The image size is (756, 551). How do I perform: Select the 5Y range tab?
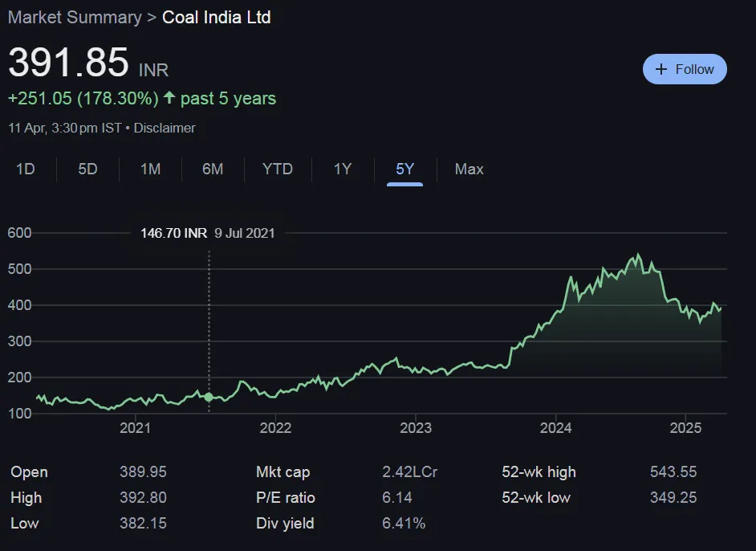click(405, 169)
